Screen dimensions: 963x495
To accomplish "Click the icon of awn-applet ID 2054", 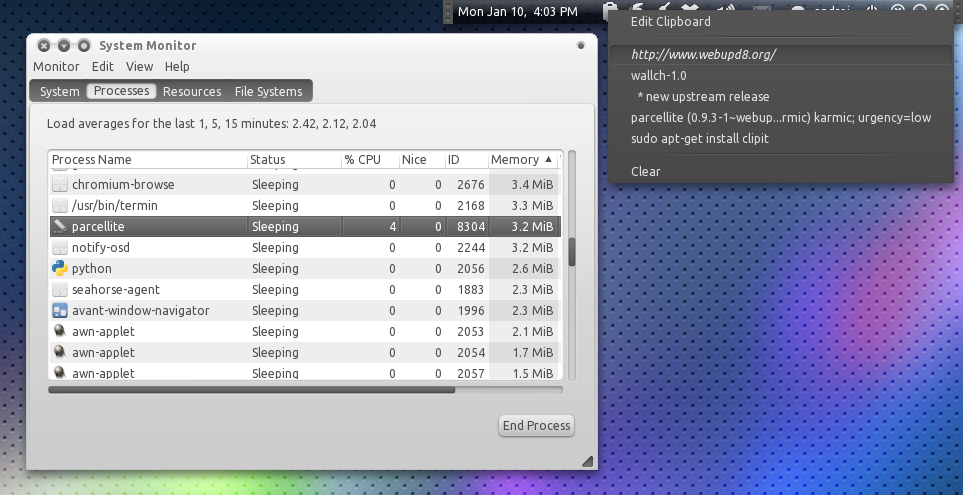I will [x=60, y=353].
